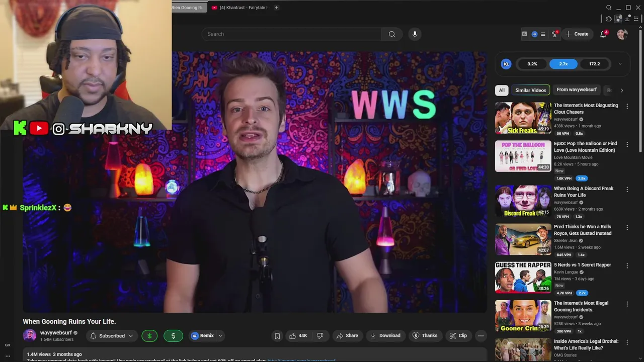Open the sidebar three-dots item at bottom left

point(8,356)
